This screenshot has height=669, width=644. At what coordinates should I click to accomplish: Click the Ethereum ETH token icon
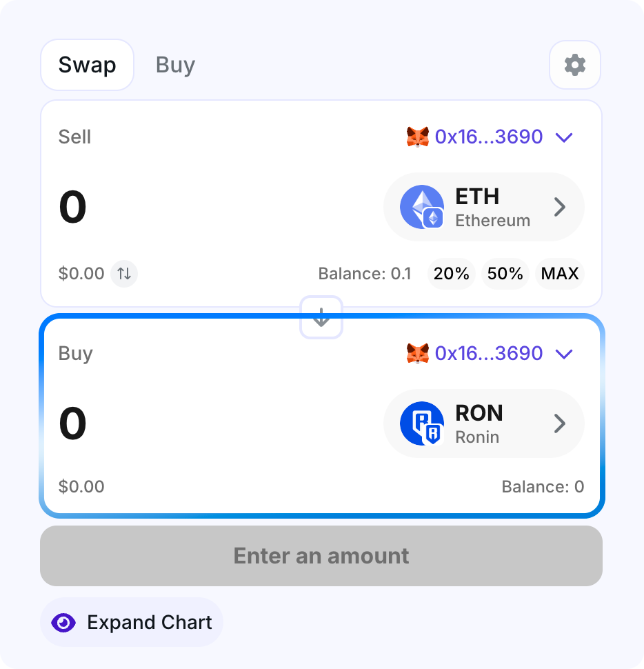(x=421, y=207)
